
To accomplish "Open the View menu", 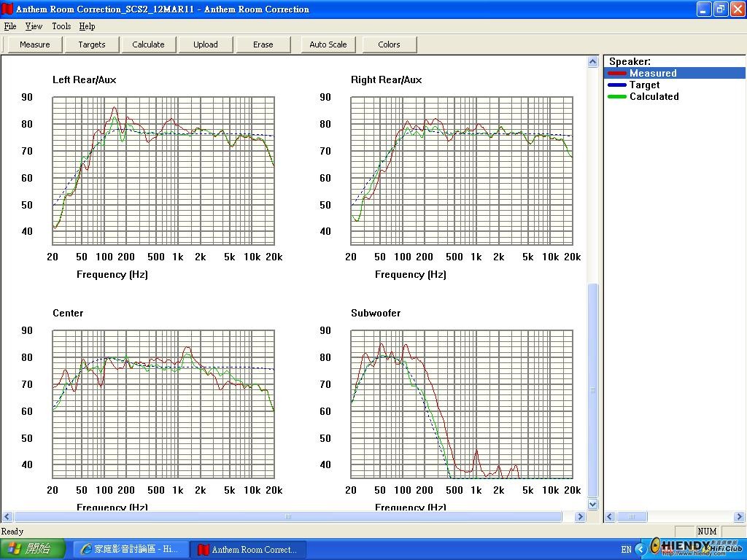I will [34, 26].
